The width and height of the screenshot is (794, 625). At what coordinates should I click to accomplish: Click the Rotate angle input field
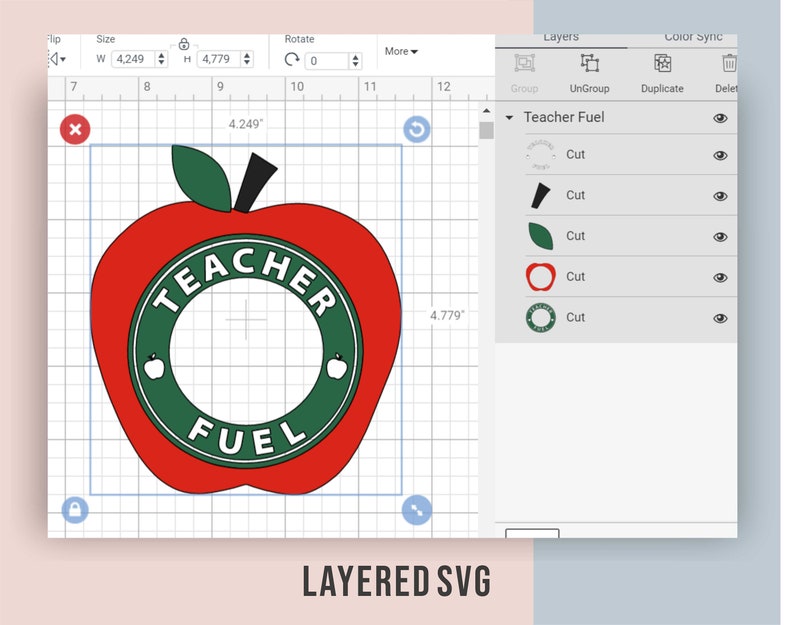point(327,61)
